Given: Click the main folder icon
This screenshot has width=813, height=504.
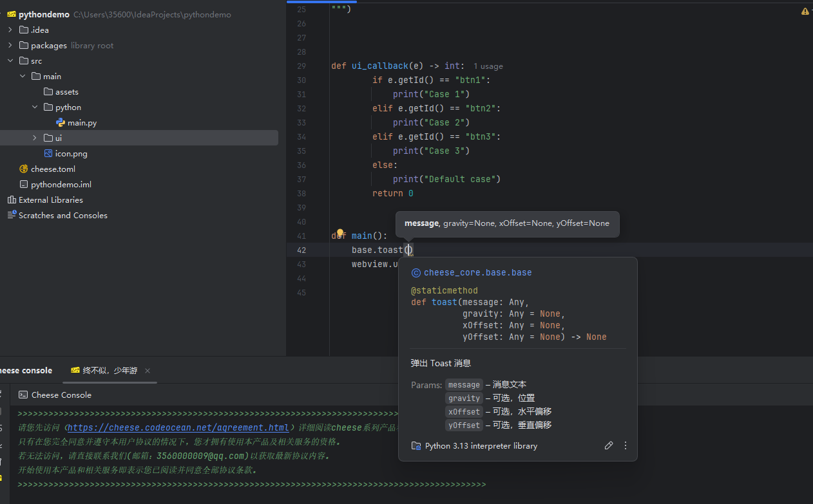Looking at the screenshot, I should point(36,76).
